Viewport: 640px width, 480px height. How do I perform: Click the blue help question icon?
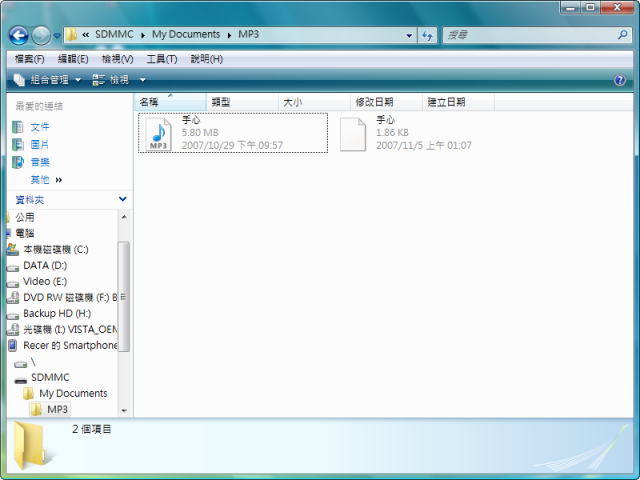[620, 80]
